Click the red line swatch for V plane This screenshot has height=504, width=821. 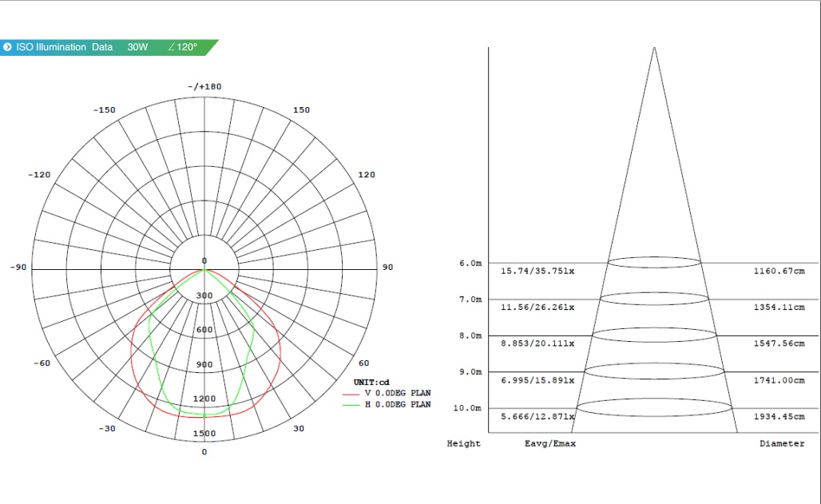[351, 394]
